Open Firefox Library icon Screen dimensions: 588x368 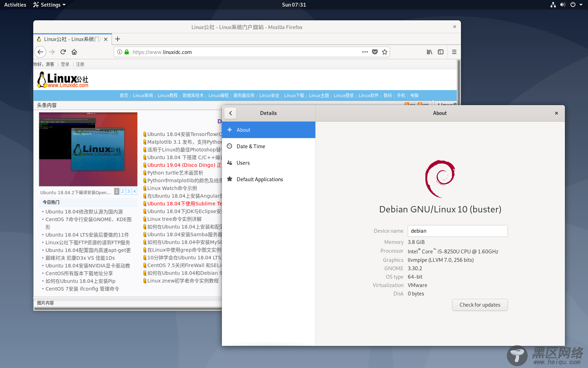click(429, 52)
